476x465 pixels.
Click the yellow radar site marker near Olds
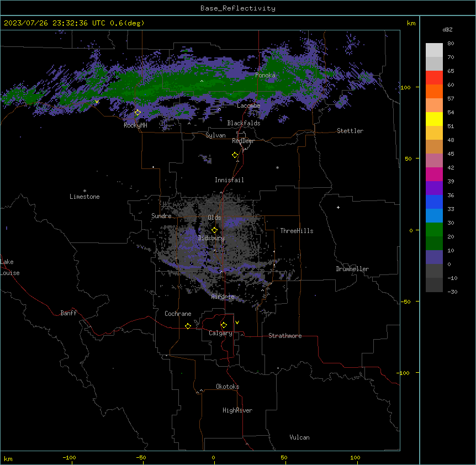(214, 230)
